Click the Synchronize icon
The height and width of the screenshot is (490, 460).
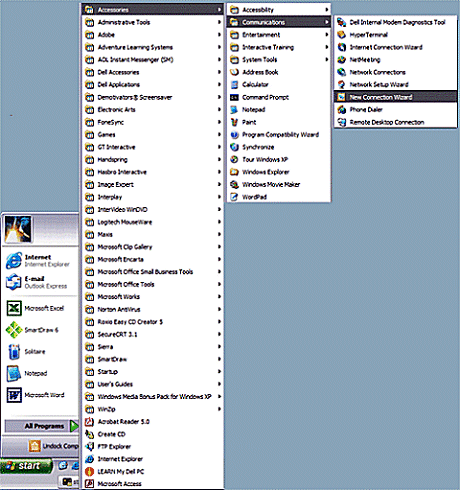(234, 147)
